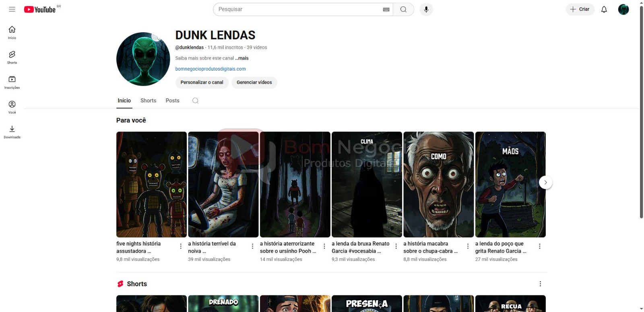Click the Pesquisar search field
The width and height of the screenshot is (644, 312).
tap(299, 9)
